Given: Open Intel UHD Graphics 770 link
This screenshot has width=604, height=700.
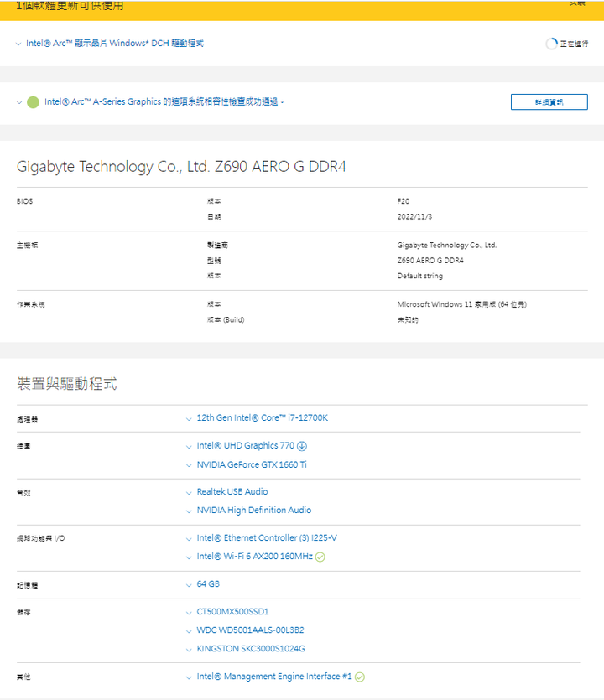Looking at the screenshot, I should pos(246,445).
